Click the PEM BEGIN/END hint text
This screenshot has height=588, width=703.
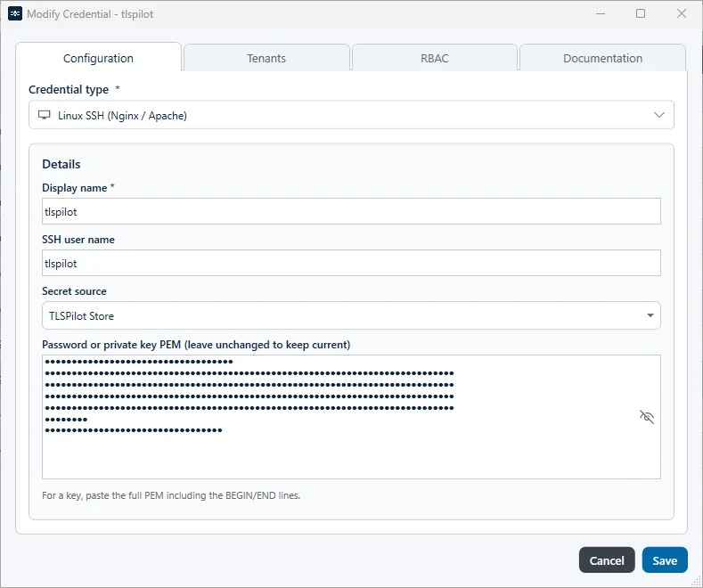point(171,495)
